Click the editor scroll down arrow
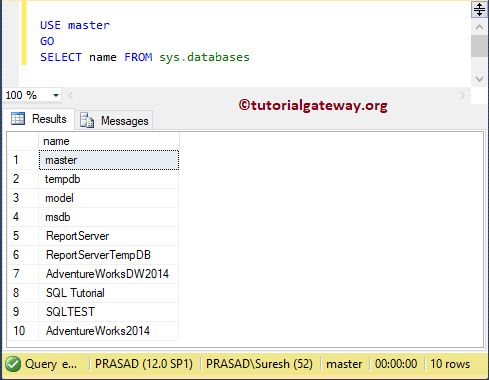This screenshot has height=380, width=489. click(x=479, y=79)
